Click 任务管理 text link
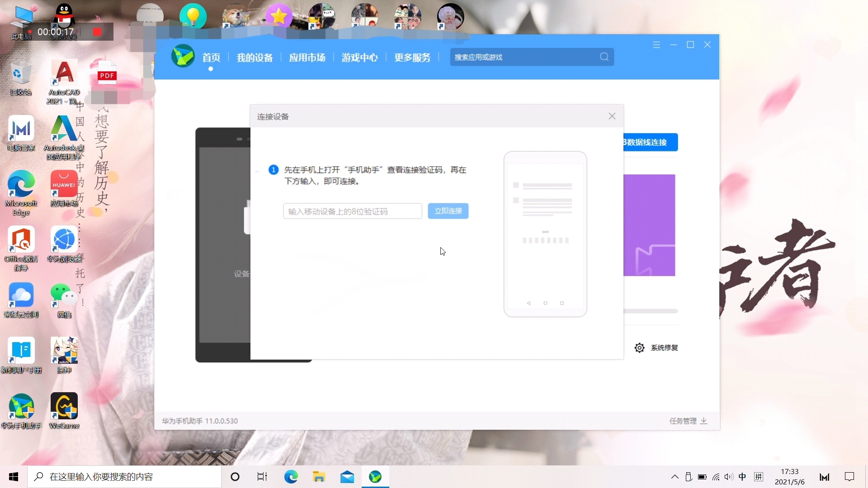The image size is (868, 488). pyautogui.click(x=683, y=421)
